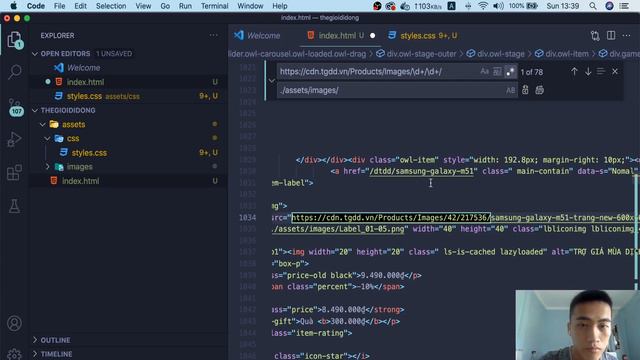Open the Go menu
Image resolution: width=640 pixels, height=360 pixels.
(165, 6)
